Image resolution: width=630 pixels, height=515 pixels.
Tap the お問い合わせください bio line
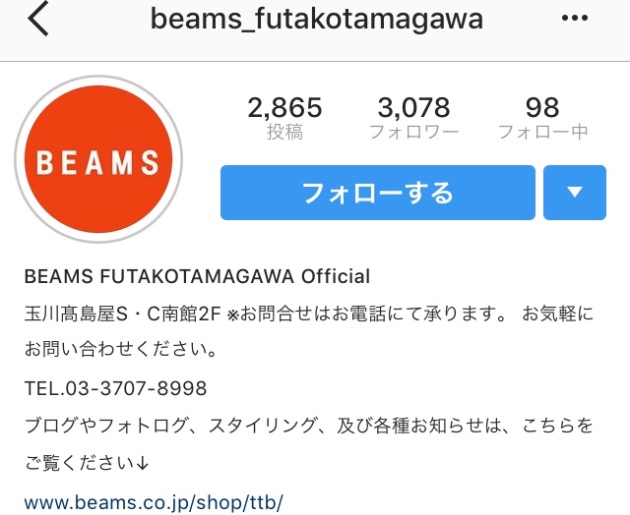(121, 349)
